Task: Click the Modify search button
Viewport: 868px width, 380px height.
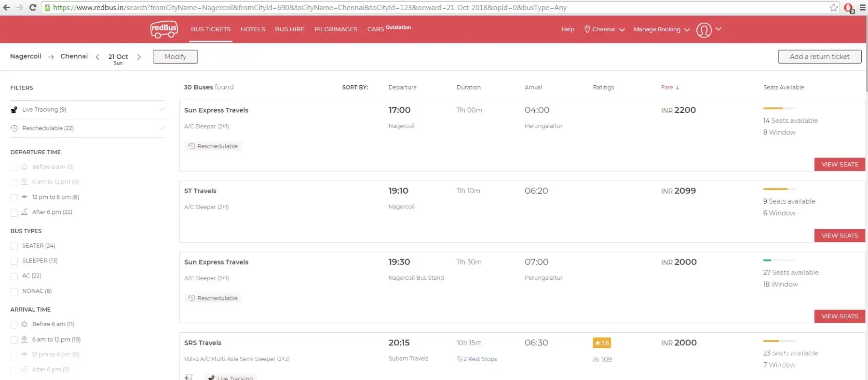Action: (175, 57)
